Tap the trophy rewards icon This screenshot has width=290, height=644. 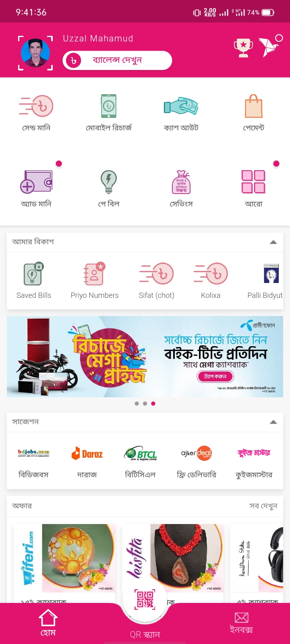[243, 48]
